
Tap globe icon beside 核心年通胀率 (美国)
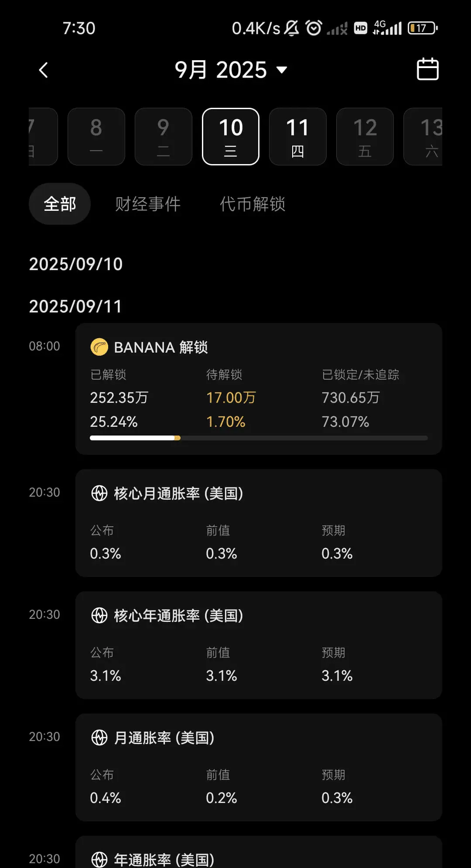99,615
